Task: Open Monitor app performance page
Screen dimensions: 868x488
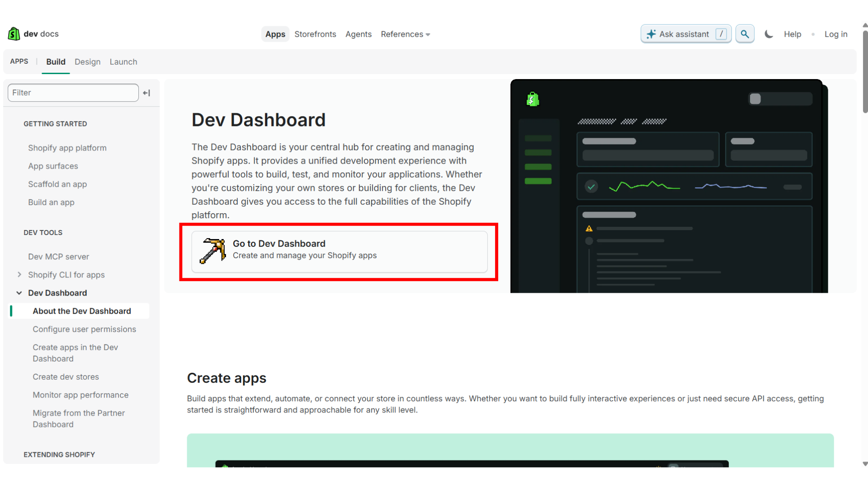Action: (80, 394)
